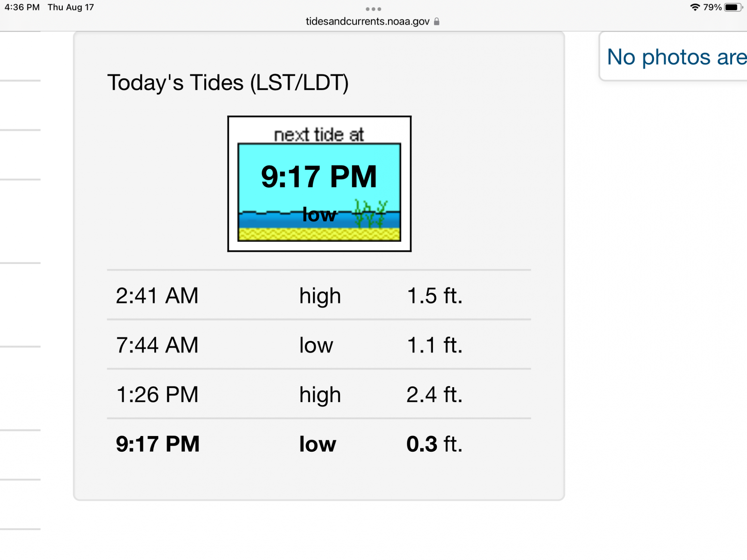The image size is (747, 560).
Task: Select the 7:44 AM low tide time
Action: (x=157, y=345)
